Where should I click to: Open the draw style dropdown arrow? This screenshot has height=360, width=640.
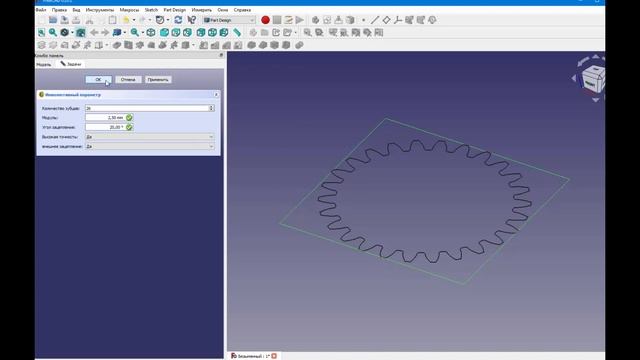[72, 33]
